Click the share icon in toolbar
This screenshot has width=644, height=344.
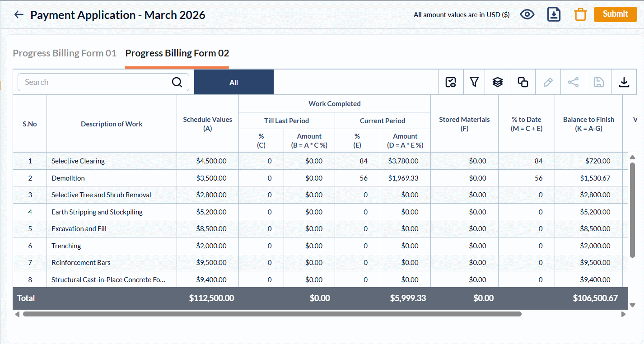coord(574,82)
